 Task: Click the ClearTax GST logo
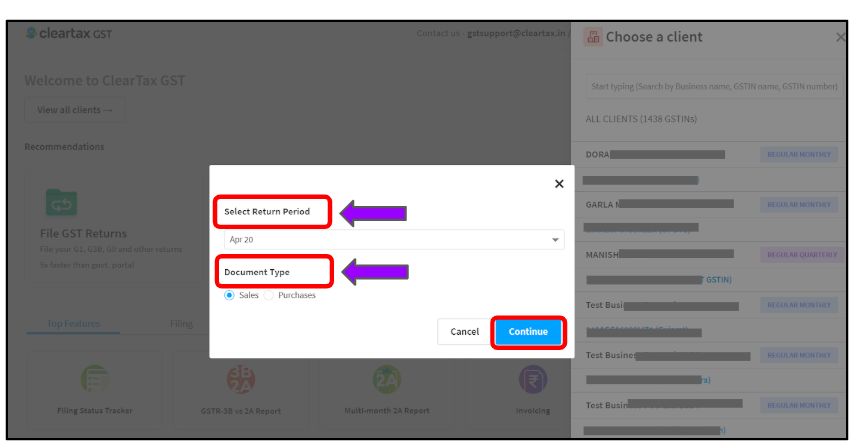(x=69, y=33)
